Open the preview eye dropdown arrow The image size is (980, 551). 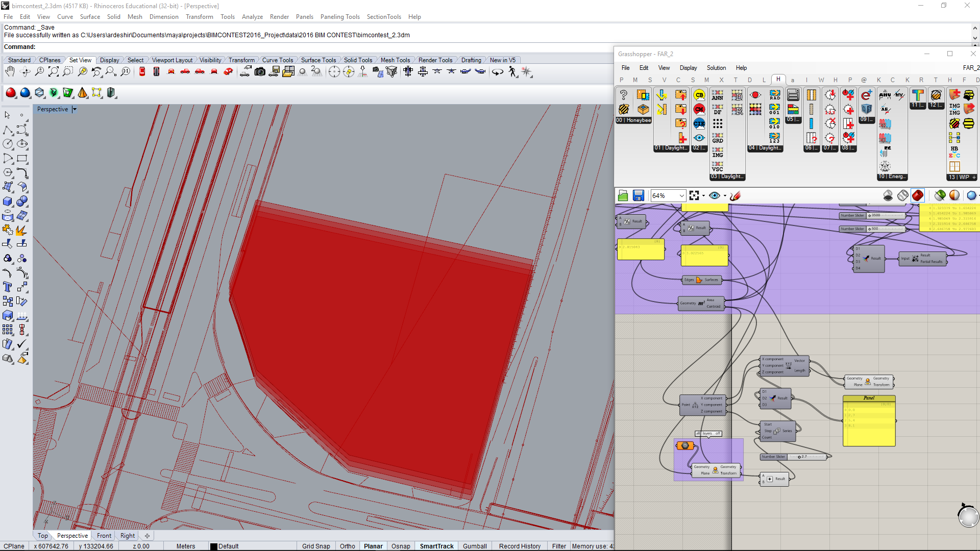[725, 195]
